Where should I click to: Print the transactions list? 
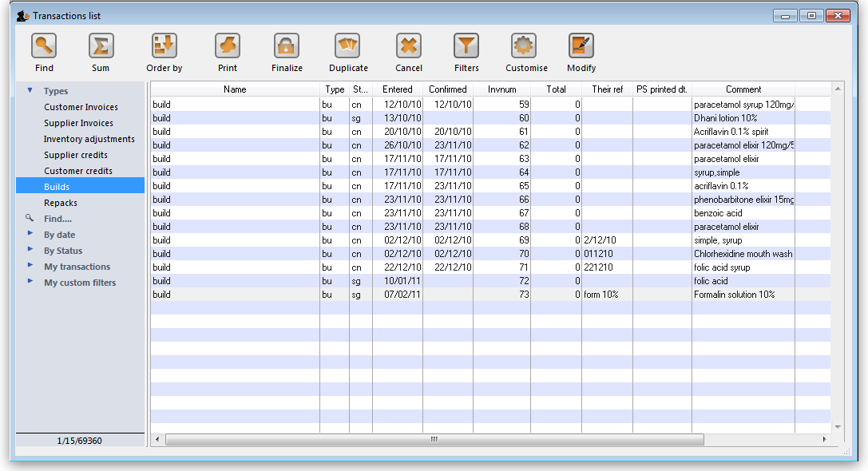[228, 46]
